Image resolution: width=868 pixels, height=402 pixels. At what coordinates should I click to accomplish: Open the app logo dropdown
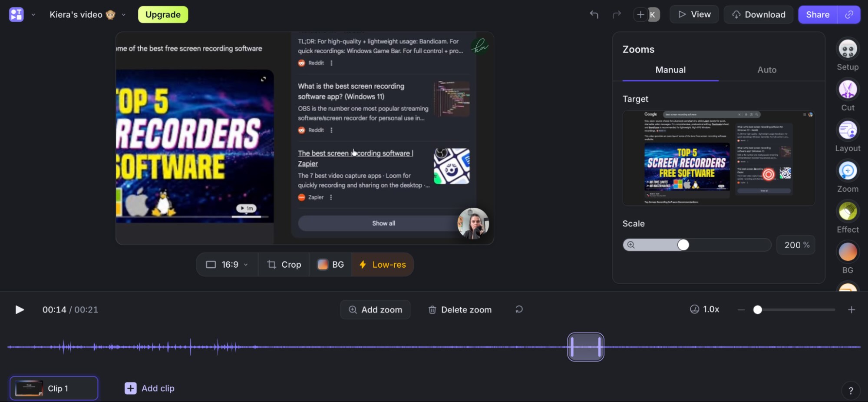tap(33, 14)
